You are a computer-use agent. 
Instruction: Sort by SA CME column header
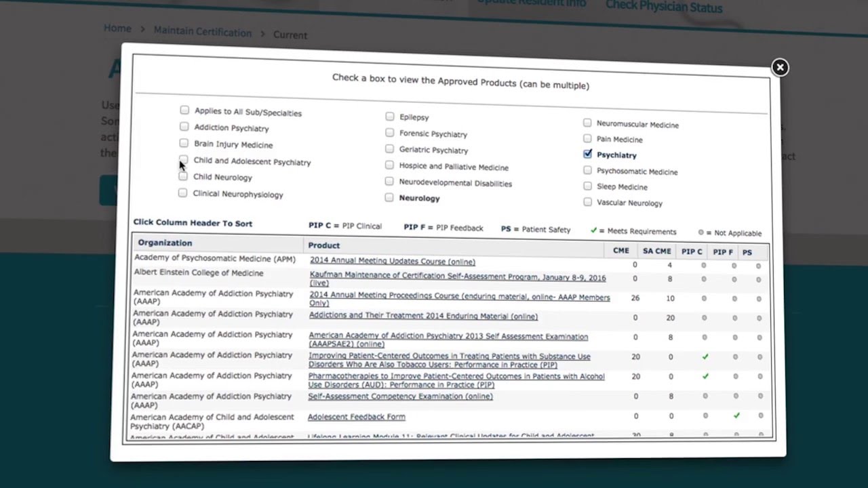[x=657, y=251]
